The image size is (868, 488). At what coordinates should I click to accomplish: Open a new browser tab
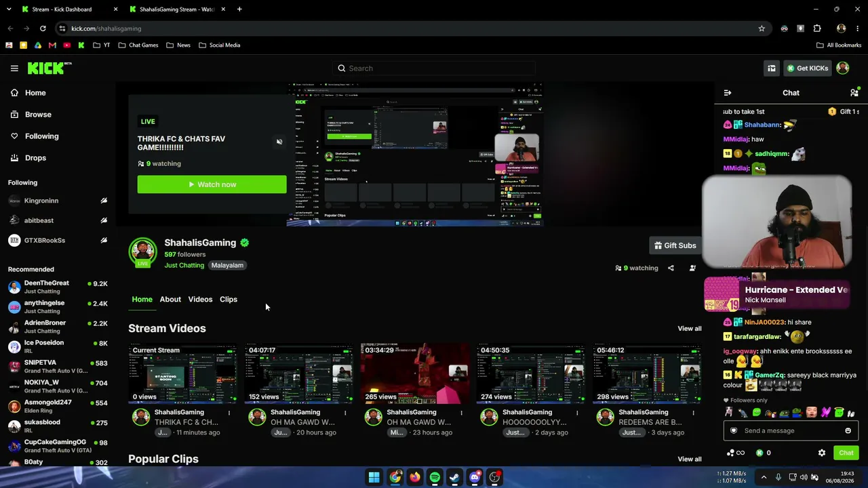pyautogui.click(x=239, y=9)
